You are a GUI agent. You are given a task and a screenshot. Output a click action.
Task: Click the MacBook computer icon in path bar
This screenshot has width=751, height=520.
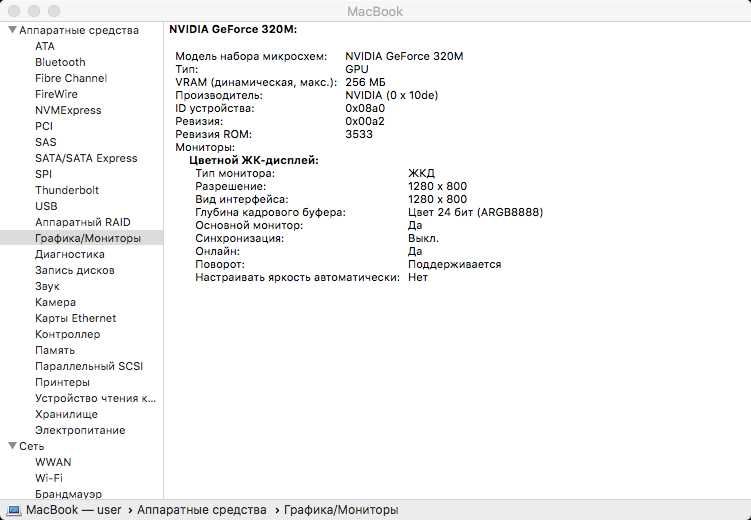coord(13,510)
